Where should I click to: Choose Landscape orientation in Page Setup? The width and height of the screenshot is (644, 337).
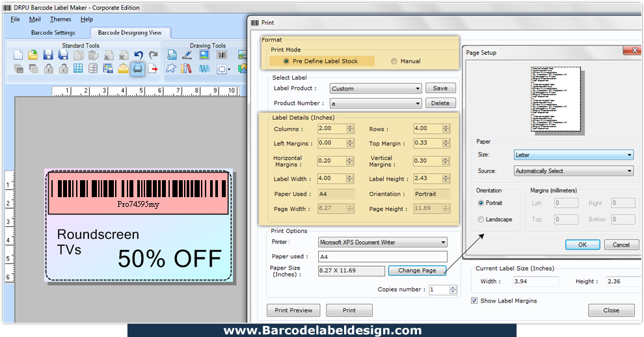click(x=481, y=219)
